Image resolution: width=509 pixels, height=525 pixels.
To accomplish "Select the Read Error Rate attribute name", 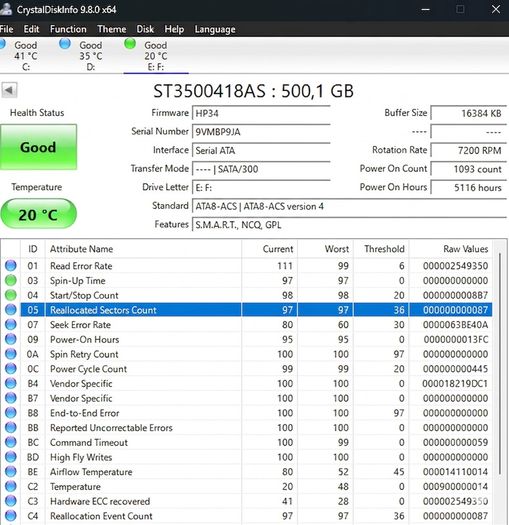I will [81, 266].
